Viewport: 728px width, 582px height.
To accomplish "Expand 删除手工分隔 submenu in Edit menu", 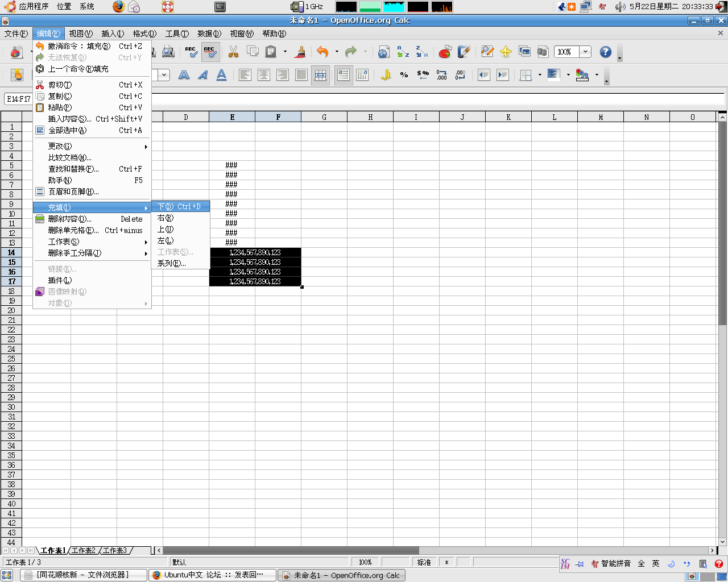I will pos(92,253).
